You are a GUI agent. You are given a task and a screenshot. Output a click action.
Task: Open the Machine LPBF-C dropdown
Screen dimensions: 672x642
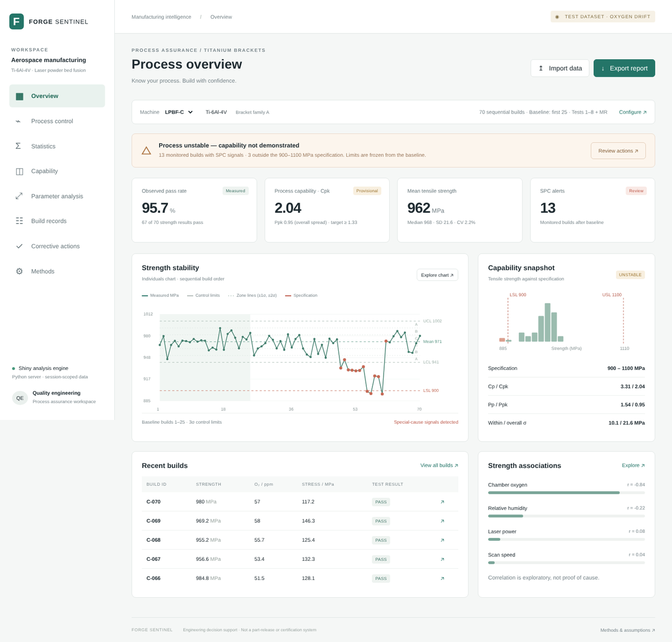click(179, 112)
